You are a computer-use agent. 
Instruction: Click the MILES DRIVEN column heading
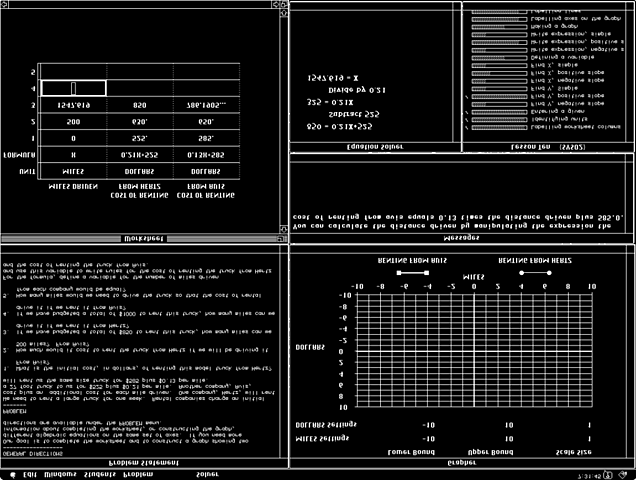point(73,187)
